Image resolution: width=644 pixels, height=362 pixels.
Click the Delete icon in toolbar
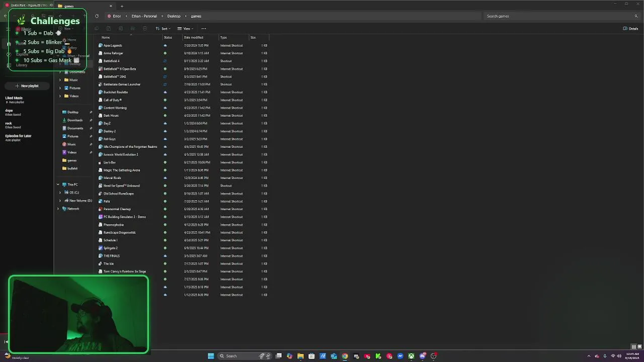[x=145, y=29]
